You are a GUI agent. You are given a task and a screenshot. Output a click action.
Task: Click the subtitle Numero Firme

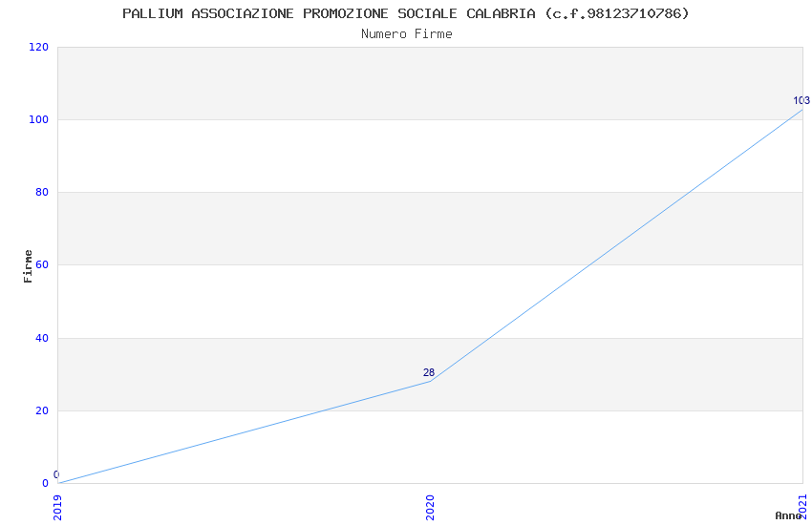tap(407, 34)
